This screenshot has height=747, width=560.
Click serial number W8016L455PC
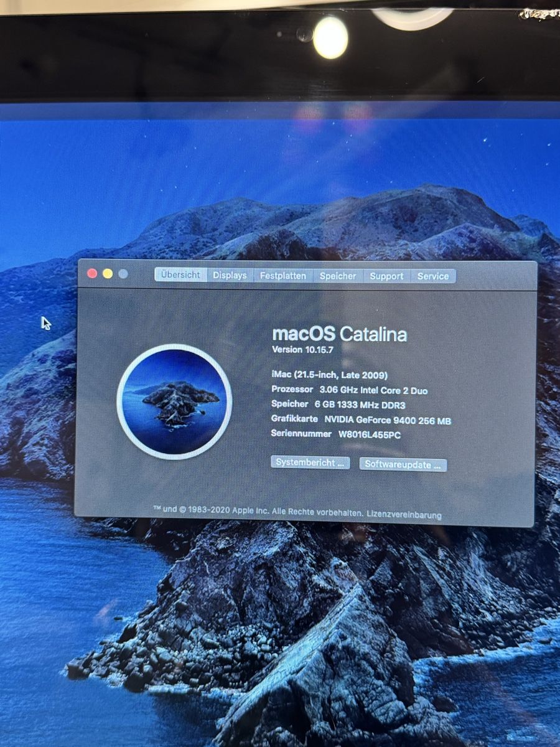click(370, 435)
